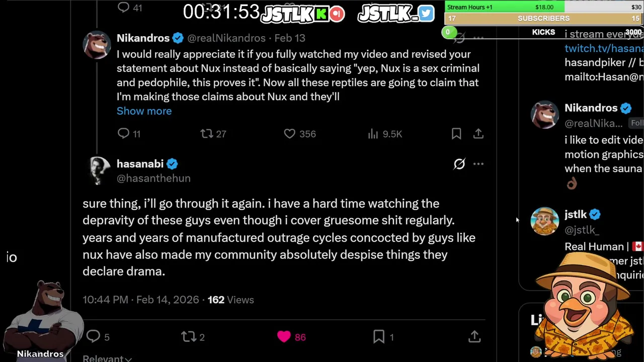The image size is (644, 362).
Task: Open three-dot more menu on hasanabi's tweet
Action: 478,164
